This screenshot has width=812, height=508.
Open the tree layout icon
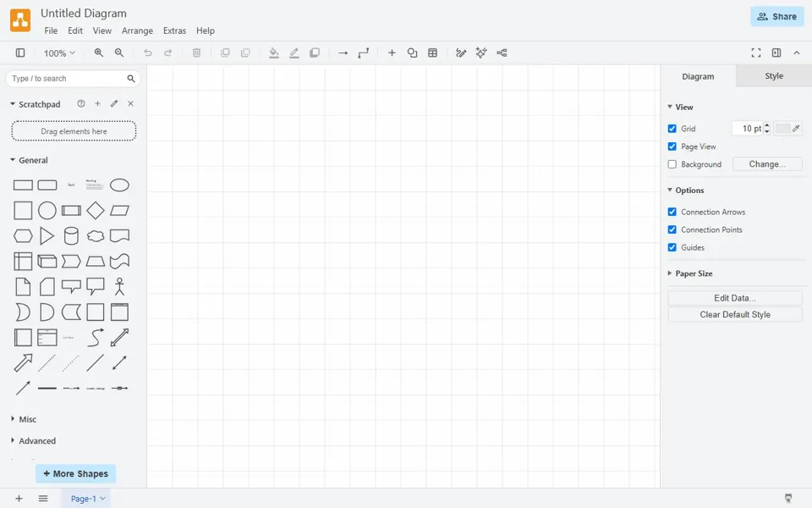(502, 52)
